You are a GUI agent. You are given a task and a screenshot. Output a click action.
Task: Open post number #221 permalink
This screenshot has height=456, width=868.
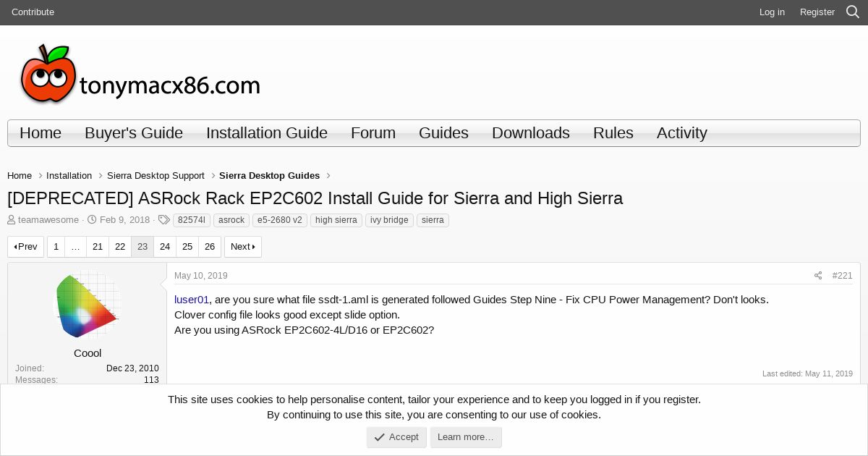pos(842,276)
